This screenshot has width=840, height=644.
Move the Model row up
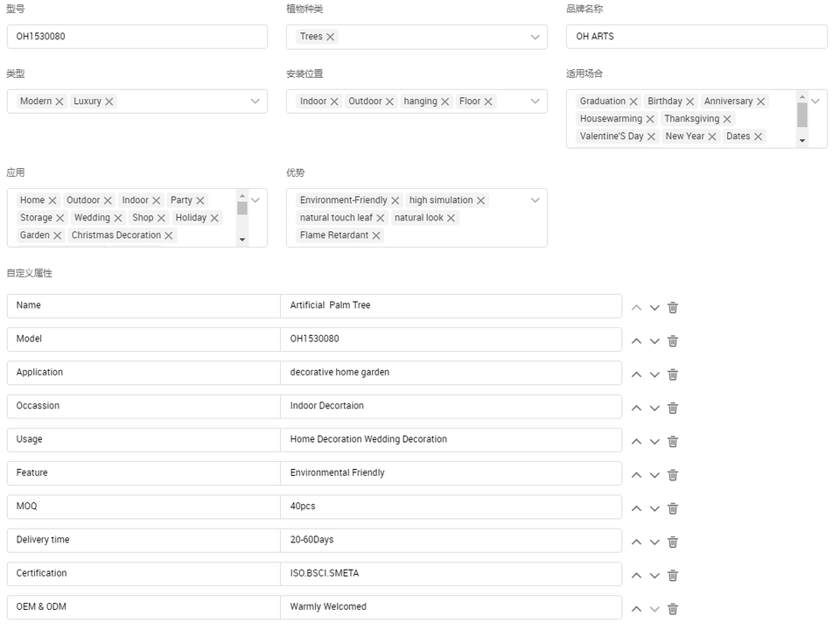click(x=636, y=341)
